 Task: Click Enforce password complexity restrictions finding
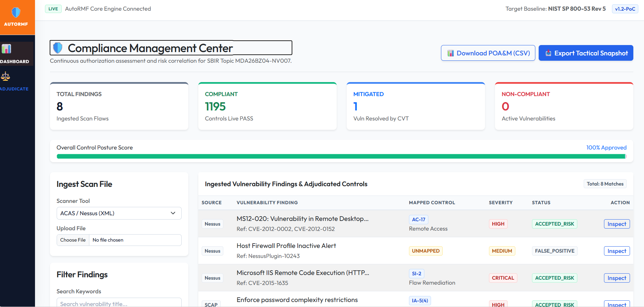[297, 300]
